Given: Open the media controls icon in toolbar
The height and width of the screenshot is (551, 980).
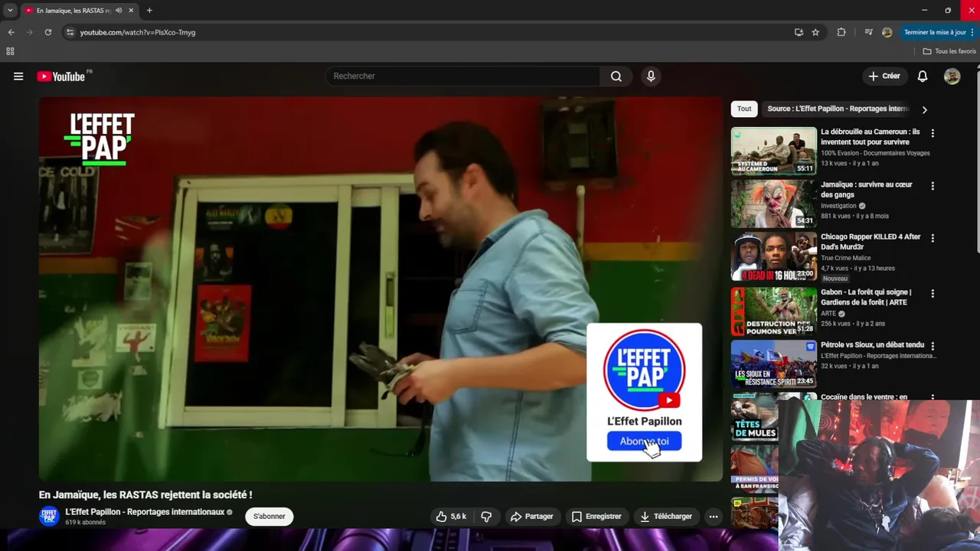Looking at the screenshot, I should point(868,32).
